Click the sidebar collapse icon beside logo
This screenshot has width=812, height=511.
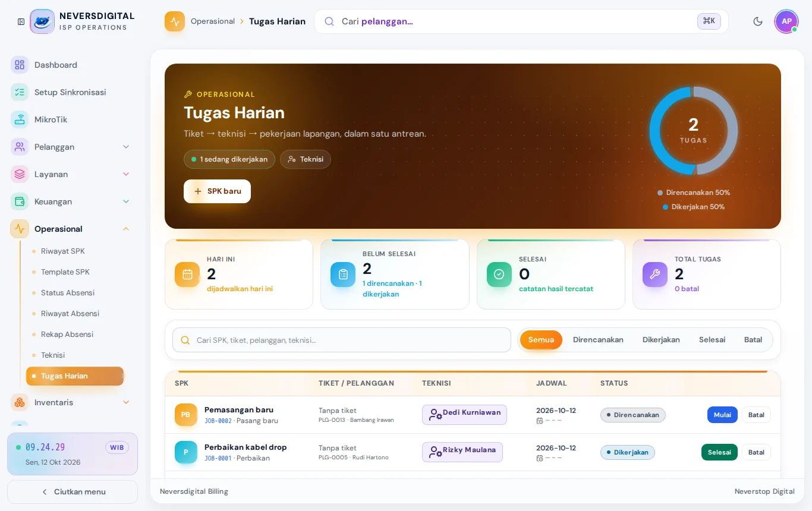[x=21, y=21]
